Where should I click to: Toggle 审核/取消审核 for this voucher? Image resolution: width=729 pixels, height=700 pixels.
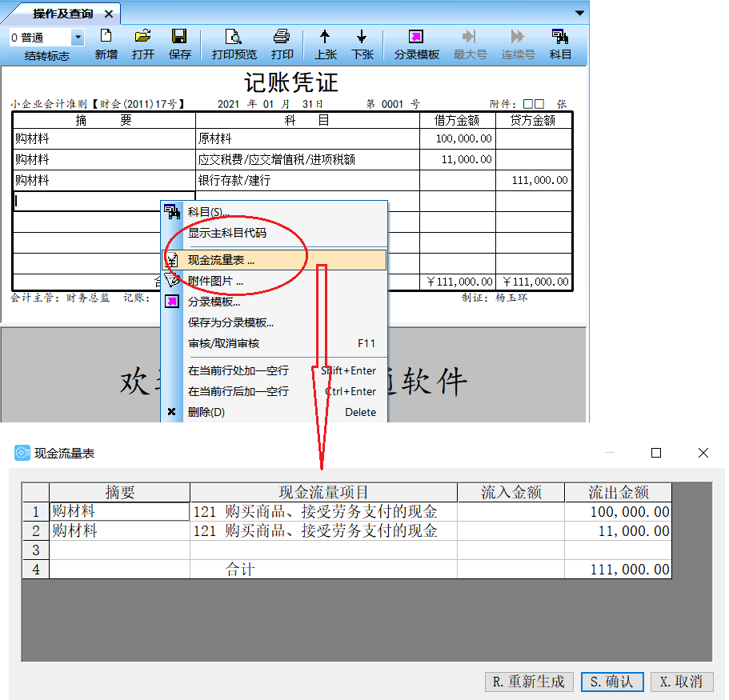pyautogui.click(x=230, y=343)
